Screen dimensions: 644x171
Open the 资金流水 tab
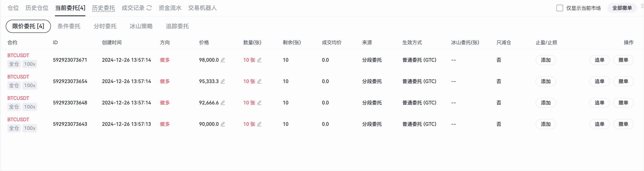tap(170, 8)
